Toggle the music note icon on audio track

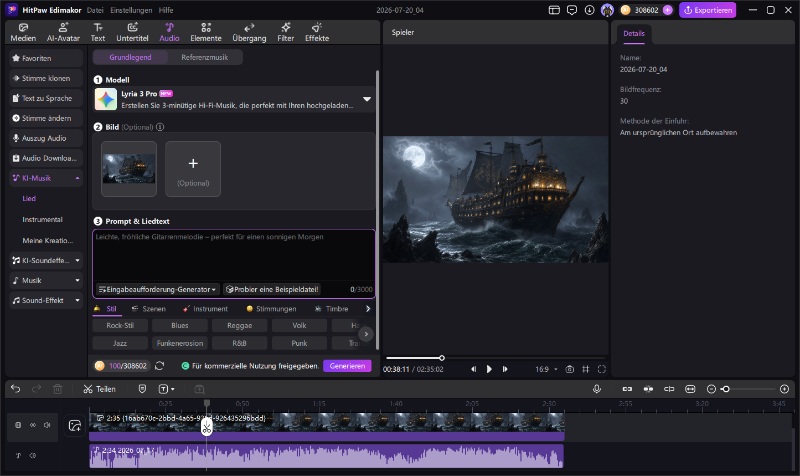[18, 456]
